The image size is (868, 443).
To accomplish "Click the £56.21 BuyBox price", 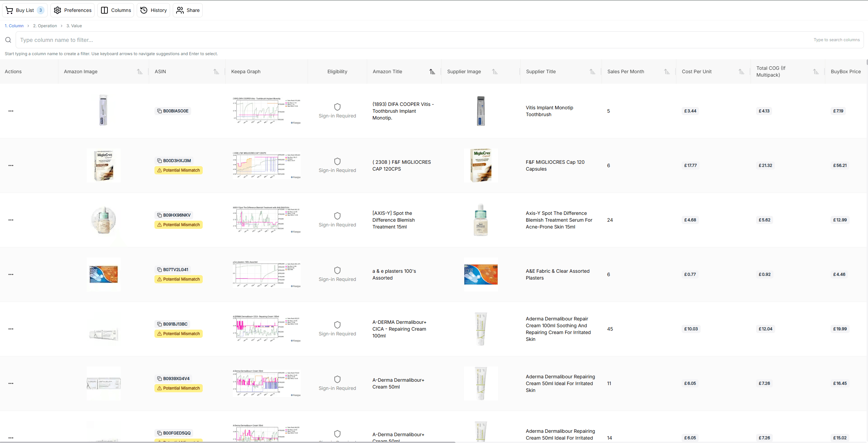I will tap(840, 165).
